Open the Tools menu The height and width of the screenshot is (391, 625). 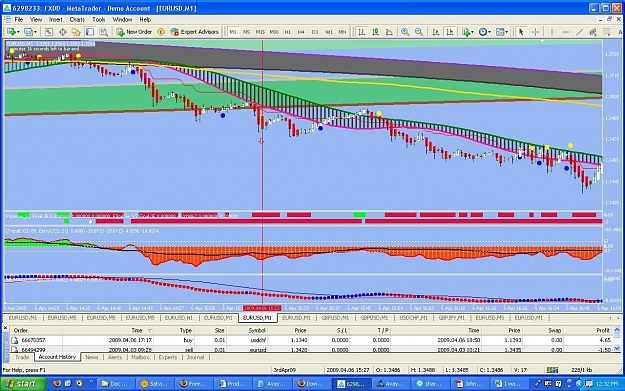point(98,19)
